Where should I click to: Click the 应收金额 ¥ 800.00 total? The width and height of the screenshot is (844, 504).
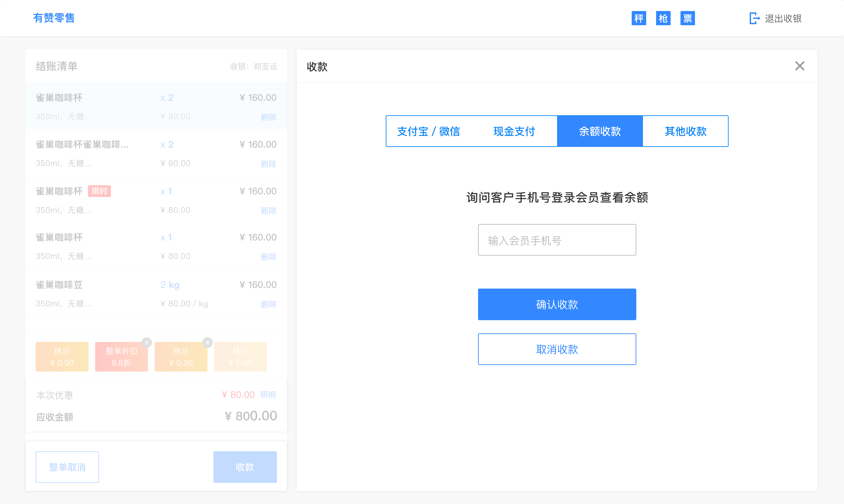(251, 416)
